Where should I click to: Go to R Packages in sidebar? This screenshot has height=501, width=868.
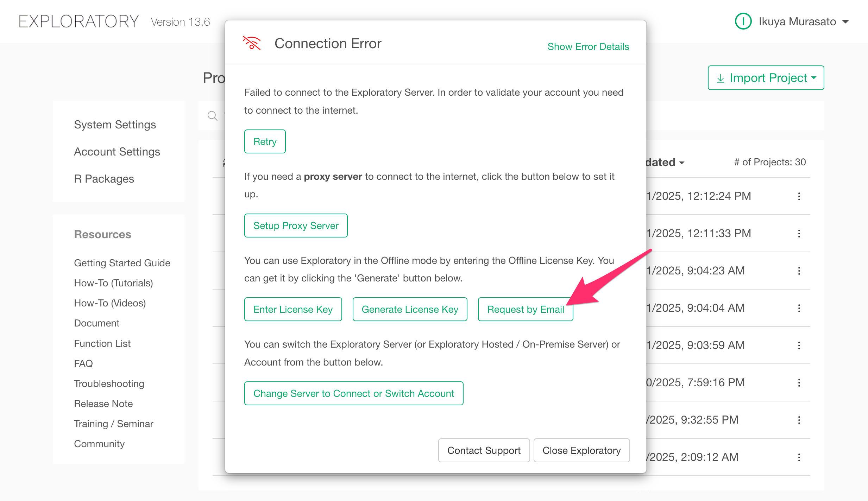pyautogui.click(x=104, y=179)
